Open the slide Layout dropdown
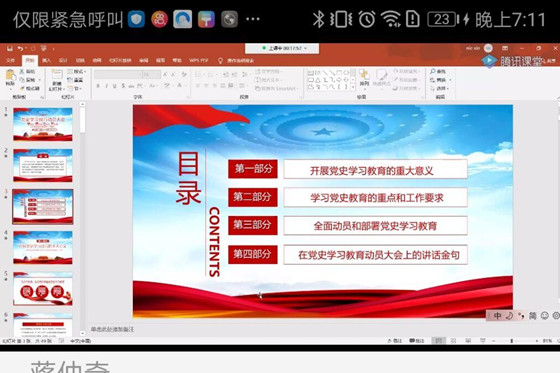The width and height of the screenshot is (560, 373). point(76,71)
